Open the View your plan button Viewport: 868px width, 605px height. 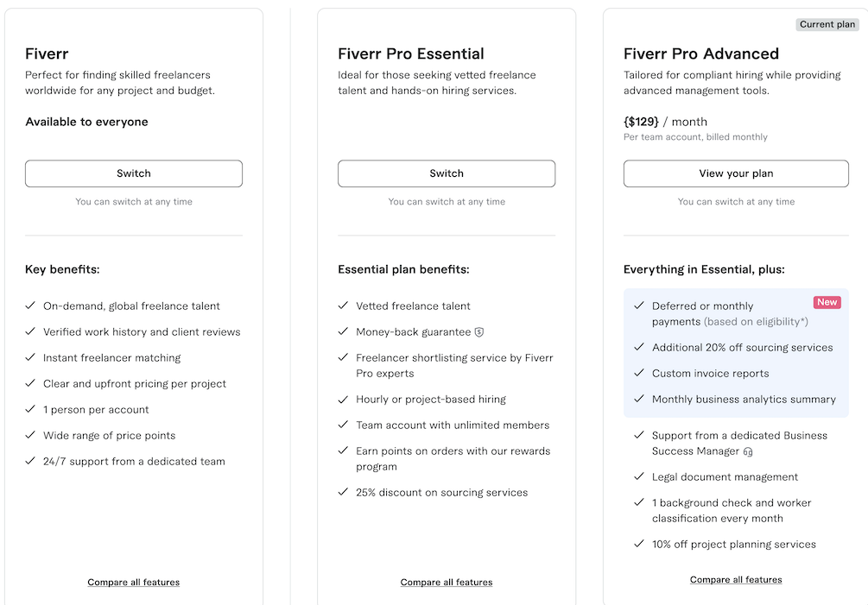coord(736,173)
